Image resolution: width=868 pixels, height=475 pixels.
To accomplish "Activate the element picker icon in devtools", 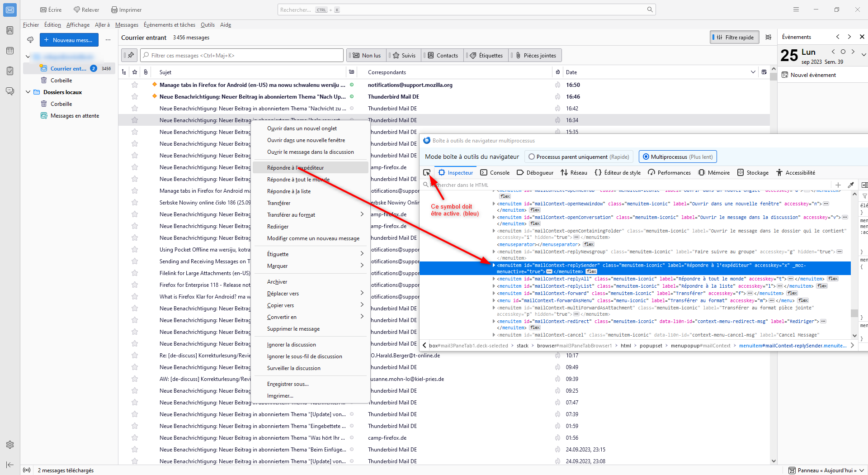I will (x=427, y=172).
